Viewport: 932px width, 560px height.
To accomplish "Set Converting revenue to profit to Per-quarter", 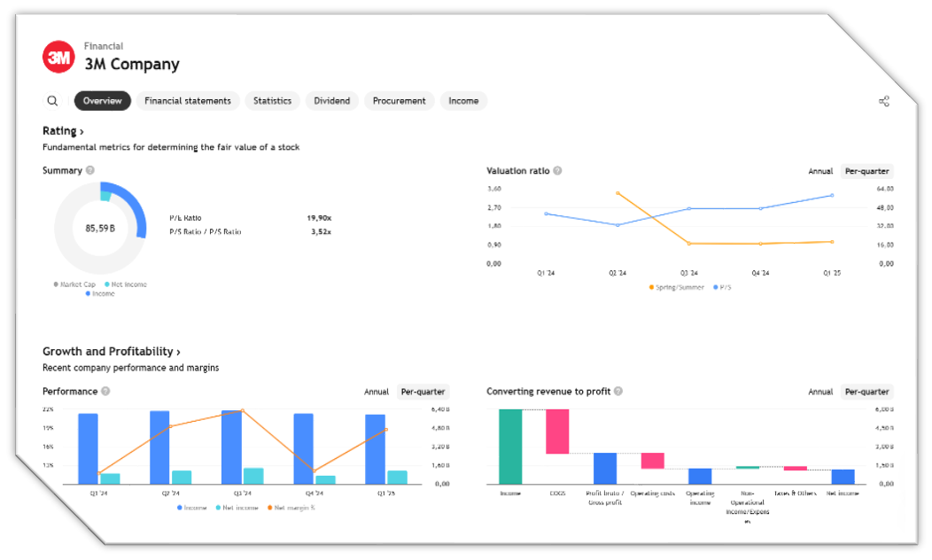I will coord(866,392).
